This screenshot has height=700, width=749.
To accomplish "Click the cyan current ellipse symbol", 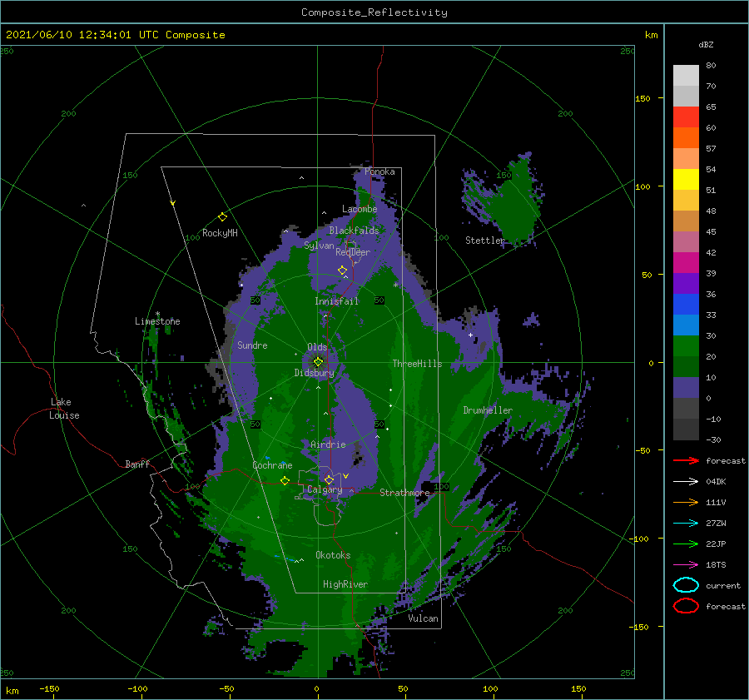I will click(x=686, y=585).
